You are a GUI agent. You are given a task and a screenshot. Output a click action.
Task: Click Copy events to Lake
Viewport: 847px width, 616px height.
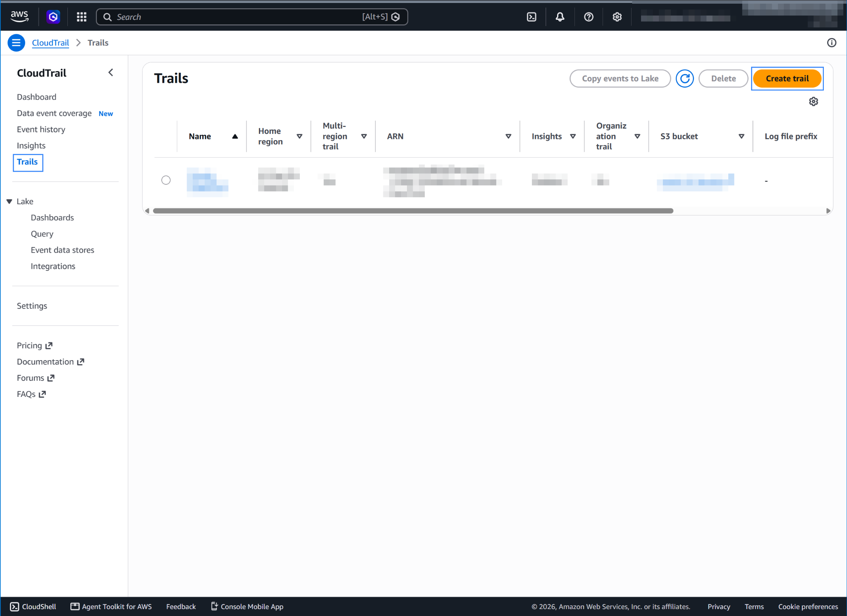tap(620, 79)
